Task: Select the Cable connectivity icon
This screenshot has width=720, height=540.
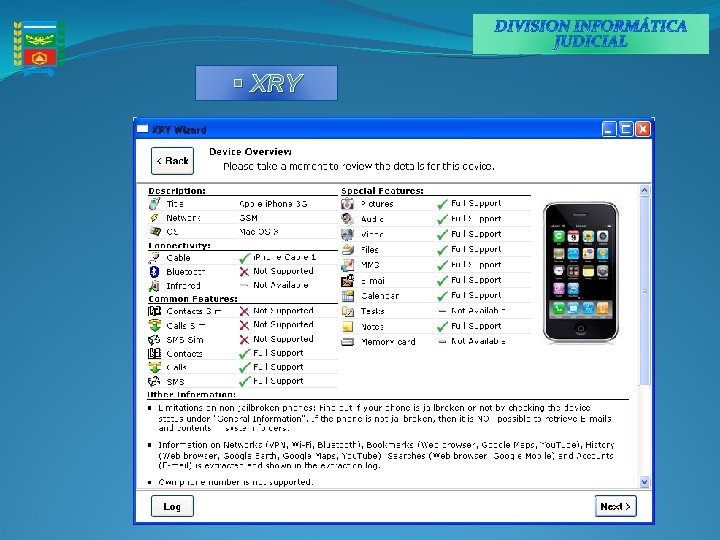Action: click(x=154, y=258)
